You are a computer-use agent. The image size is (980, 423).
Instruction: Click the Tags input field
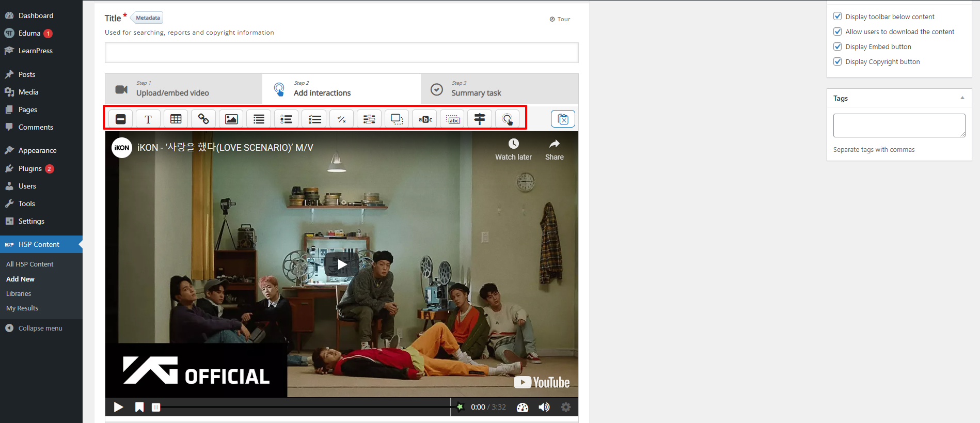click(899, 126)
